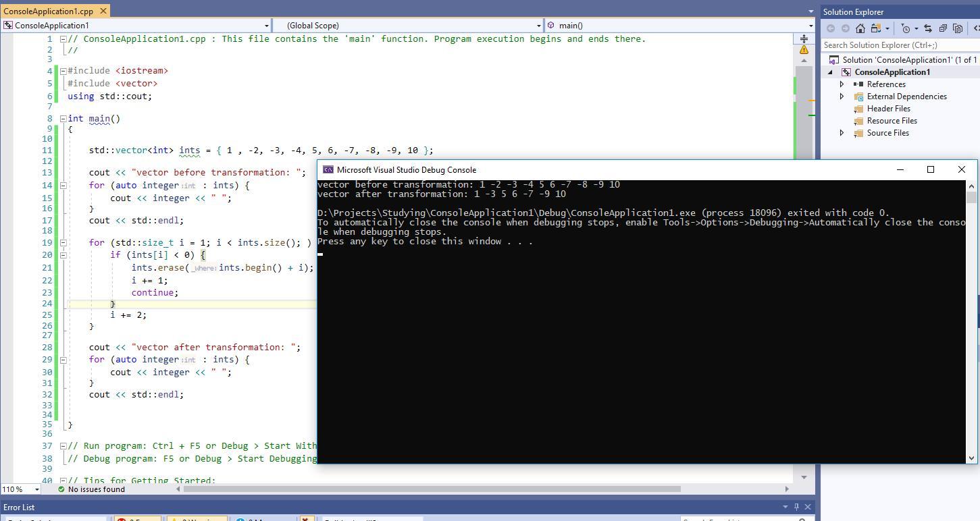
Task: Click the horizontal scrollbar left arrow
Action: 178,489
